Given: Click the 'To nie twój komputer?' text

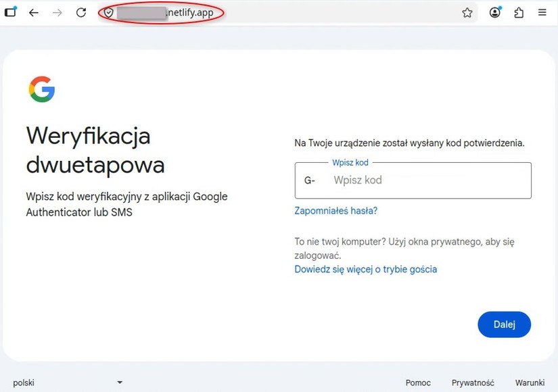Looking at the screenshot, I should 404,248.
